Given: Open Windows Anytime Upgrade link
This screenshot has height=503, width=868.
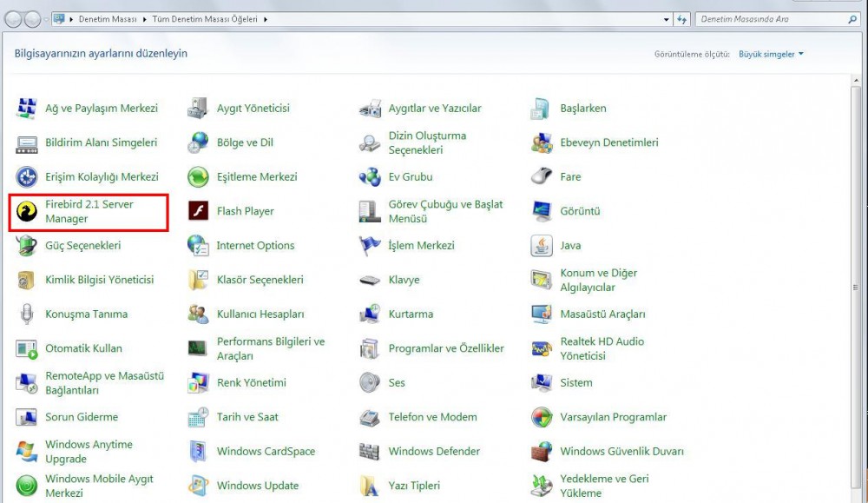Looking at the screenshot, I should coord(89,452).
